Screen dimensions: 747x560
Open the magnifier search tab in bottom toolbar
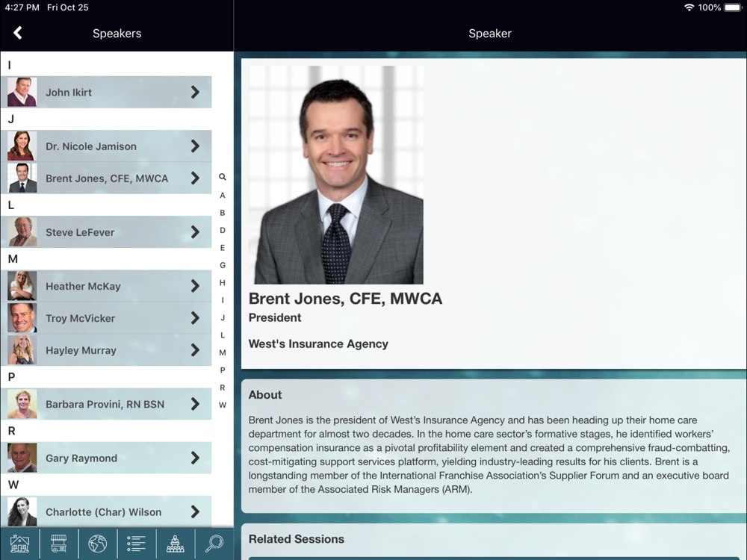tap(214, 544)
